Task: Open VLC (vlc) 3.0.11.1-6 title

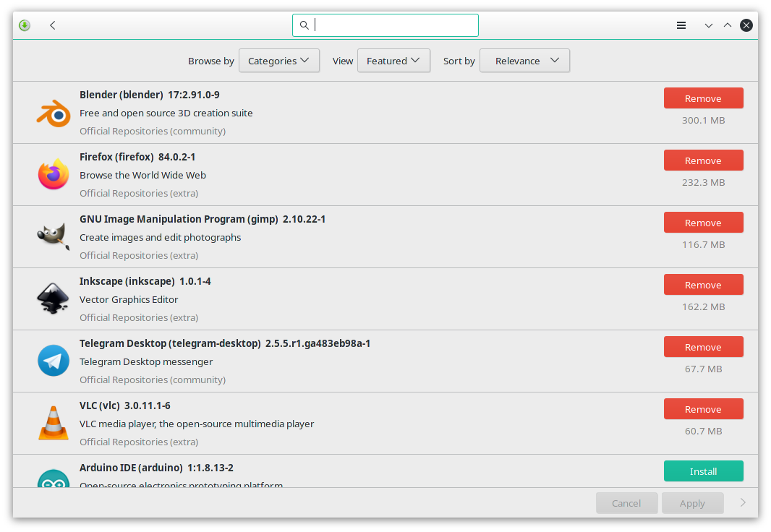Action: tap(125, 406)
